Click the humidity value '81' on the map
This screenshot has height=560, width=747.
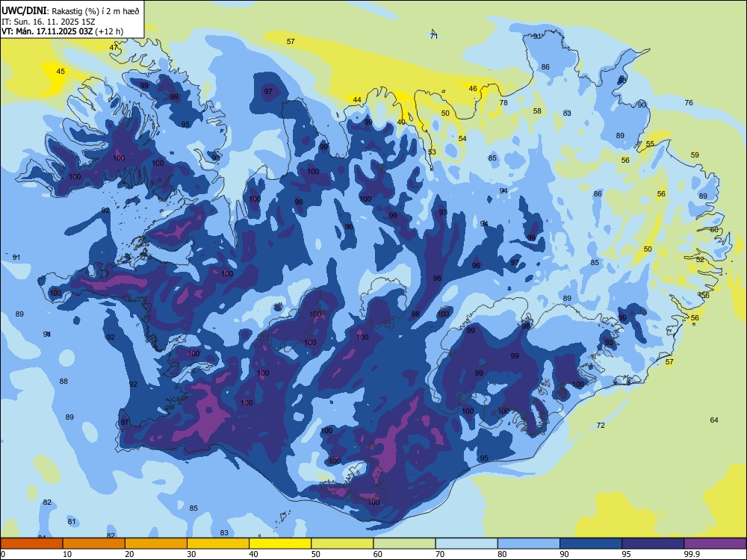pos(72,521)
